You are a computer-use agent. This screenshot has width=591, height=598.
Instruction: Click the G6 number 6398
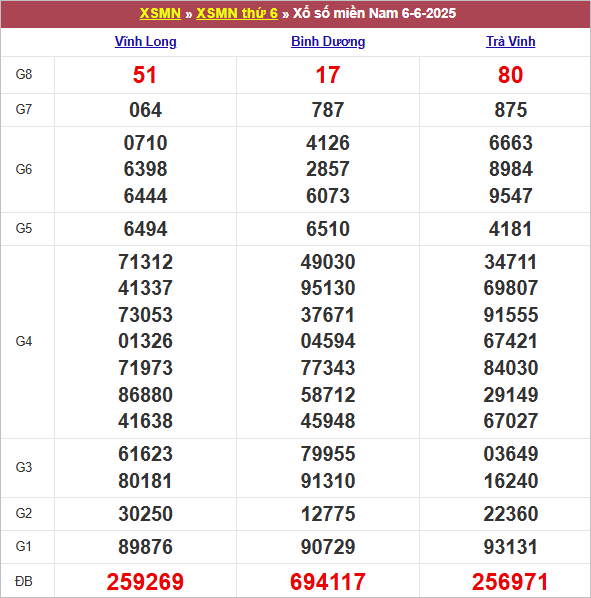click(x=146, y=169)
